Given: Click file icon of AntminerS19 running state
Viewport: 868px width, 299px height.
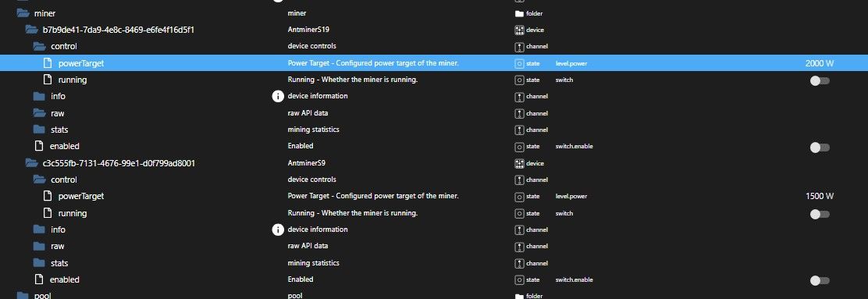Looking at the screenshot, I should pos(48,80).
